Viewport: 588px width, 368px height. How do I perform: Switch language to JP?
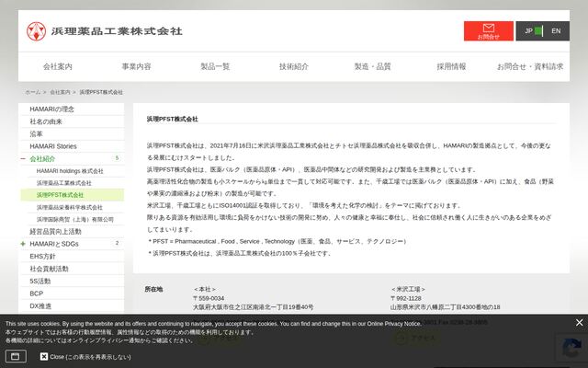tap(528, 30)
